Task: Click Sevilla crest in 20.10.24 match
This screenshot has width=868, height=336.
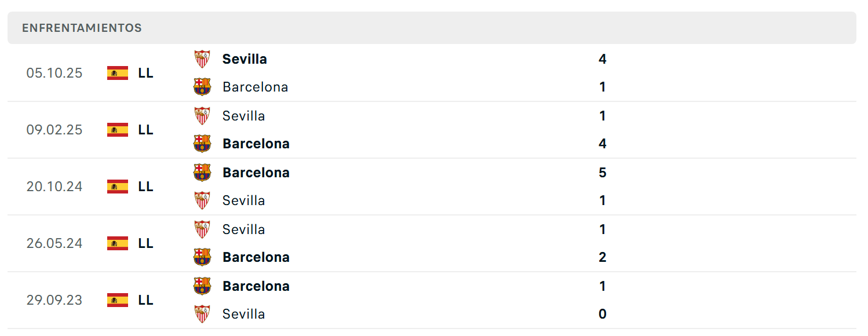Action: 202,200
